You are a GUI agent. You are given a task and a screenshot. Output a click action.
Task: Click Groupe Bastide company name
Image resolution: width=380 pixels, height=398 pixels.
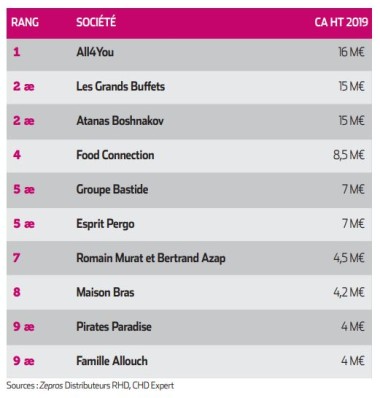(x=112, y=189)
